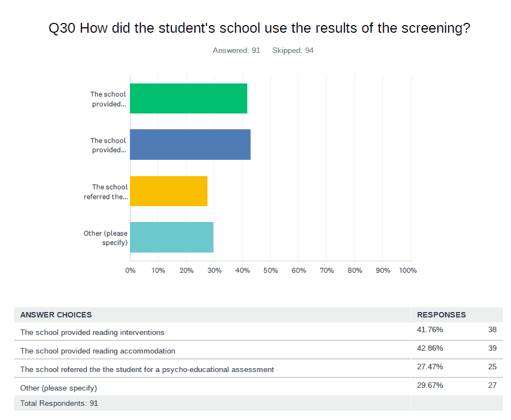Viewport: 511px width, 420px height.
Task: Click the RESPONSES column header
Action: click(x=441, y=315)
